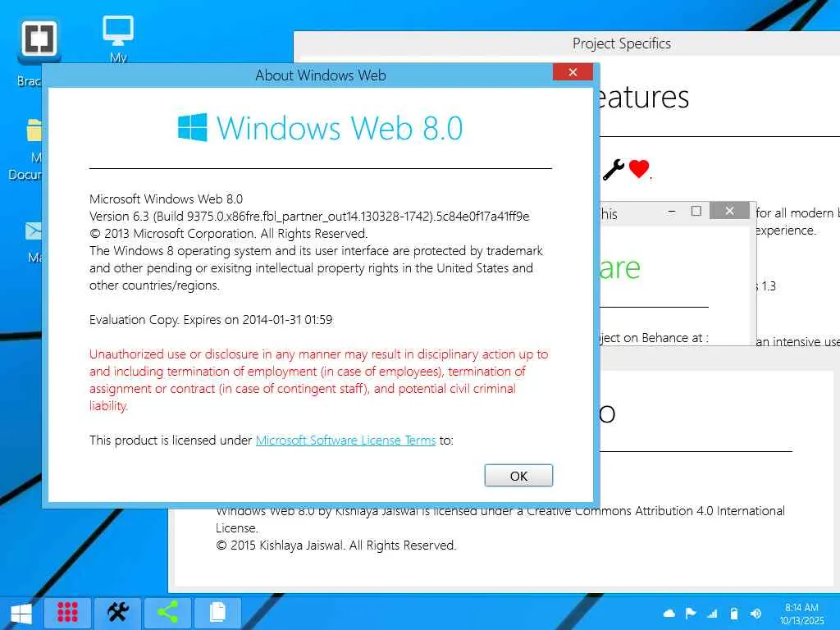840x630 pixels.
Task: Click the 2015 Kishlaya Jaiswal copyright text
Action: point(336,546)
